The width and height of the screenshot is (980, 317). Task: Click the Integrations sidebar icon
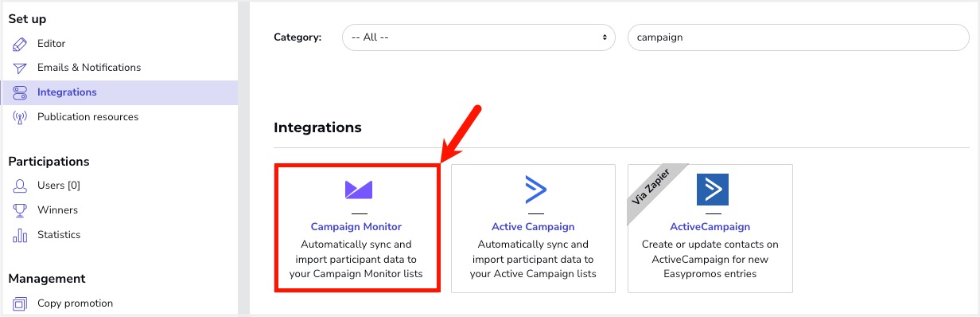click(x=21, y=92)
